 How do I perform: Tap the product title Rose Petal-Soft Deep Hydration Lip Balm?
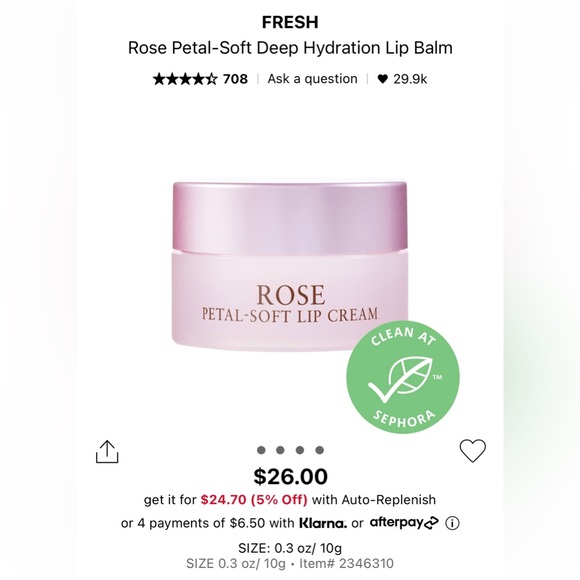(290, 48)
